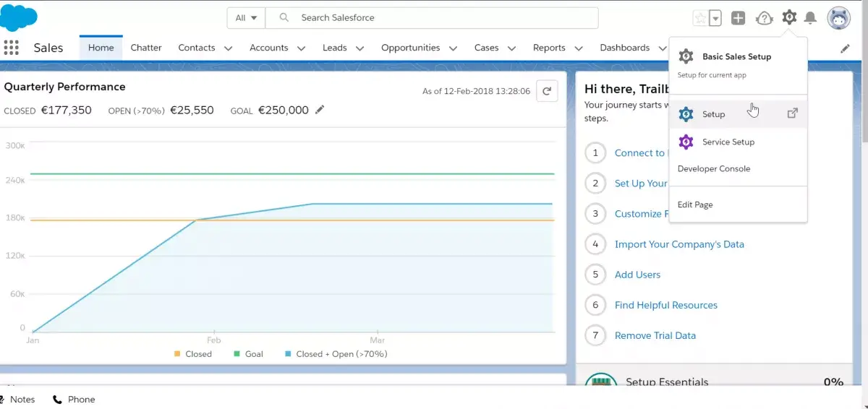Click the blue Closed + Open legend swatch
868x409 pixels.
click(288, 354)
